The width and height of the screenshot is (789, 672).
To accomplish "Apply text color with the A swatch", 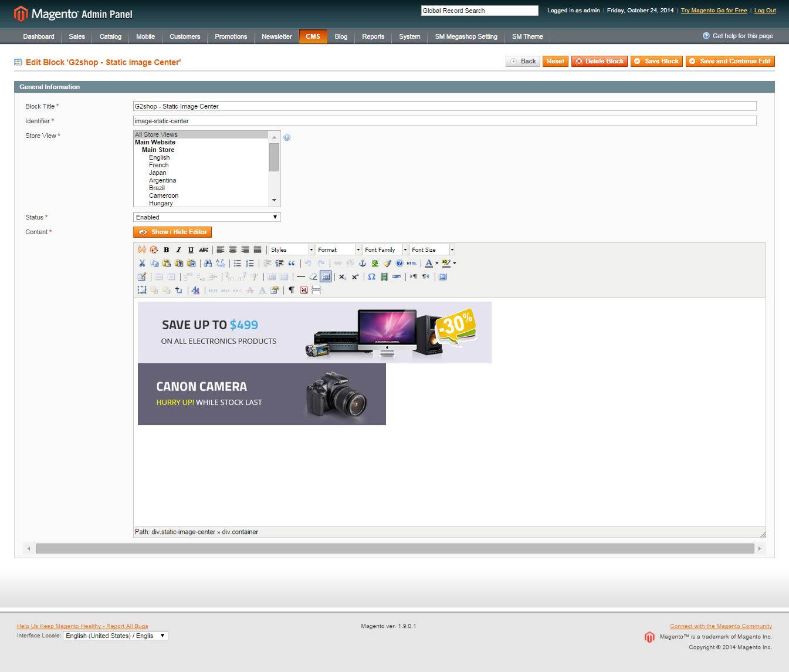I will click(x=429, y=264).
